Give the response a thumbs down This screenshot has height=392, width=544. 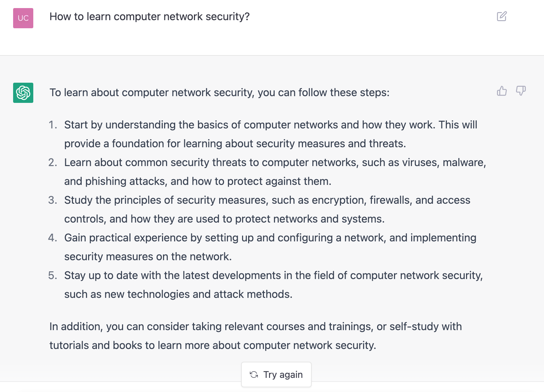pos(521,91)
